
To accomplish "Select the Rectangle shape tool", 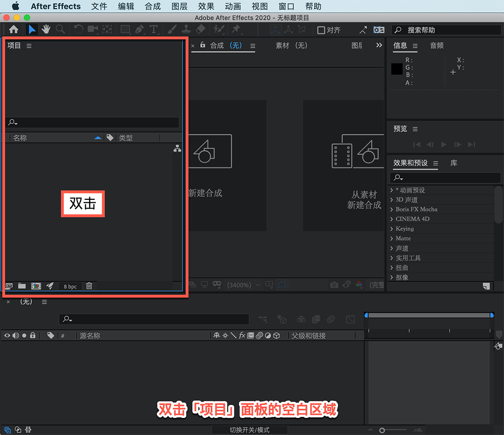I will point(125,29).
